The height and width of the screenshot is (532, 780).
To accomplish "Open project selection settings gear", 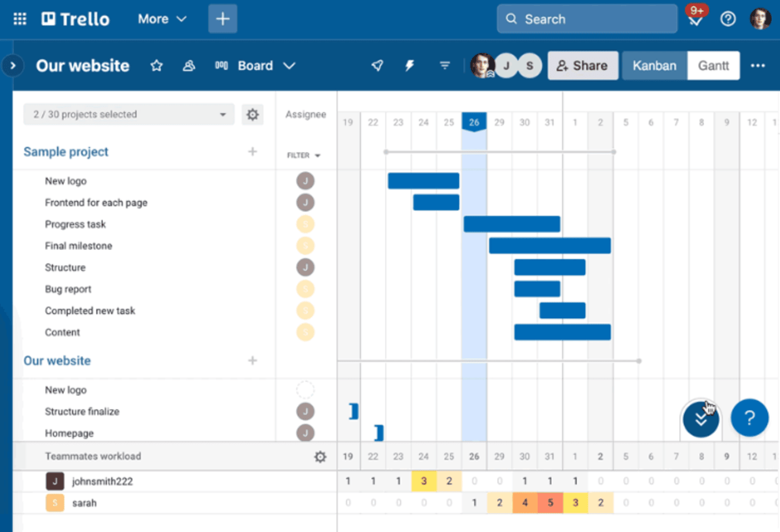I will (253, 114).
